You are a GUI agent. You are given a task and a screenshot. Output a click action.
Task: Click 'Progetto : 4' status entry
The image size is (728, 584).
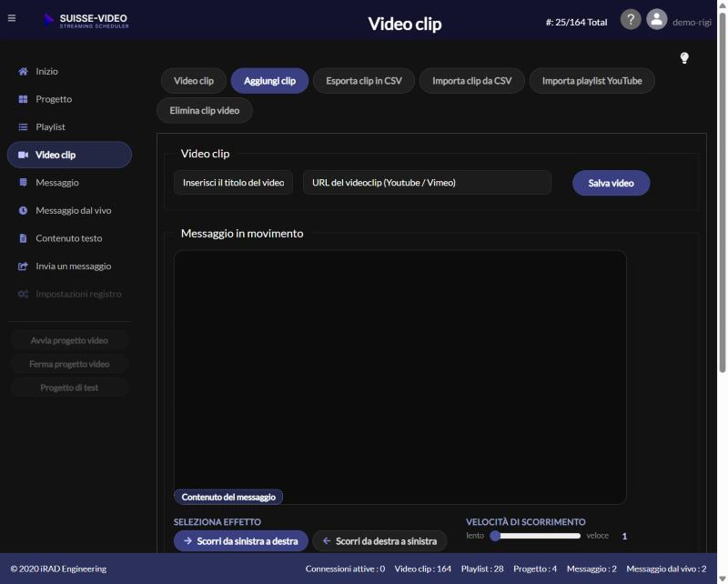point(535,569)
